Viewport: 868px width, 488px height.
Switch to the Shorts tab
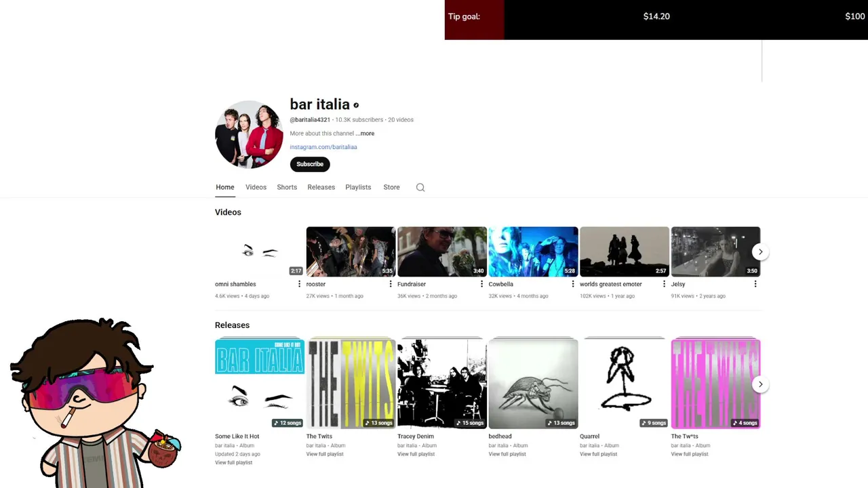click(287, 187)
